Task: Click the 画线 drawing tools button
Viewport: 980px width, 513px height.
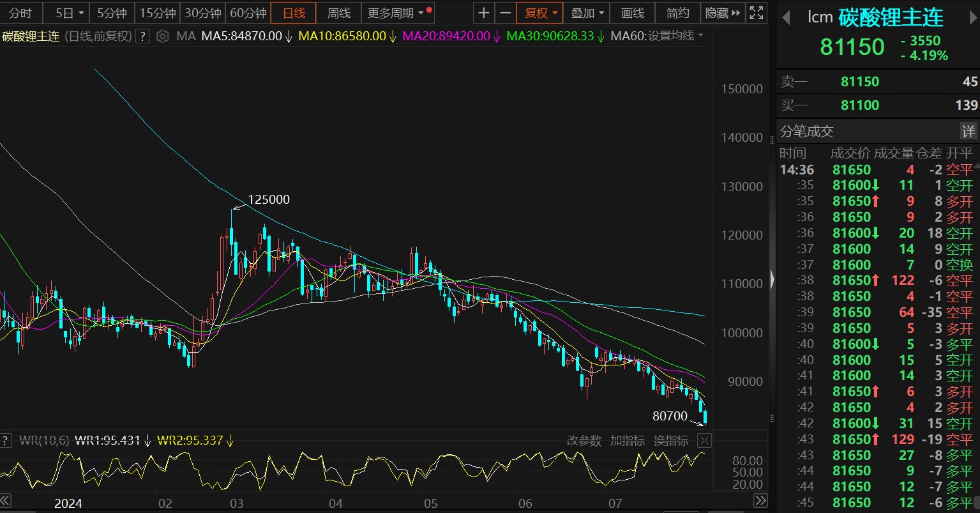Action: click(632, 13)
